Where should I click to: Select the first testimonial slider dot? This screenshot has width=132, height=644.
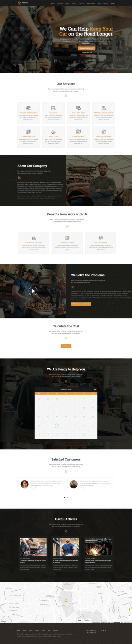[64, 497]
